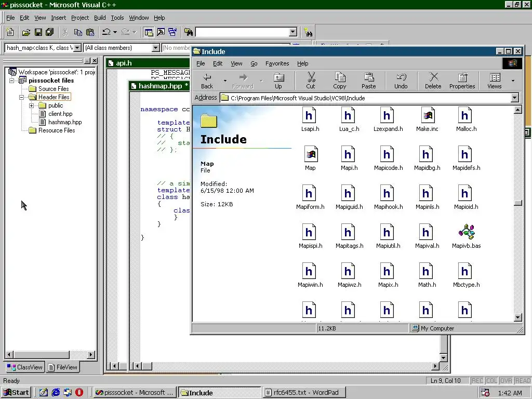
Task: Switch to rfc6455.txt WordPad taskbar button
Action: (x=304, y=393)
